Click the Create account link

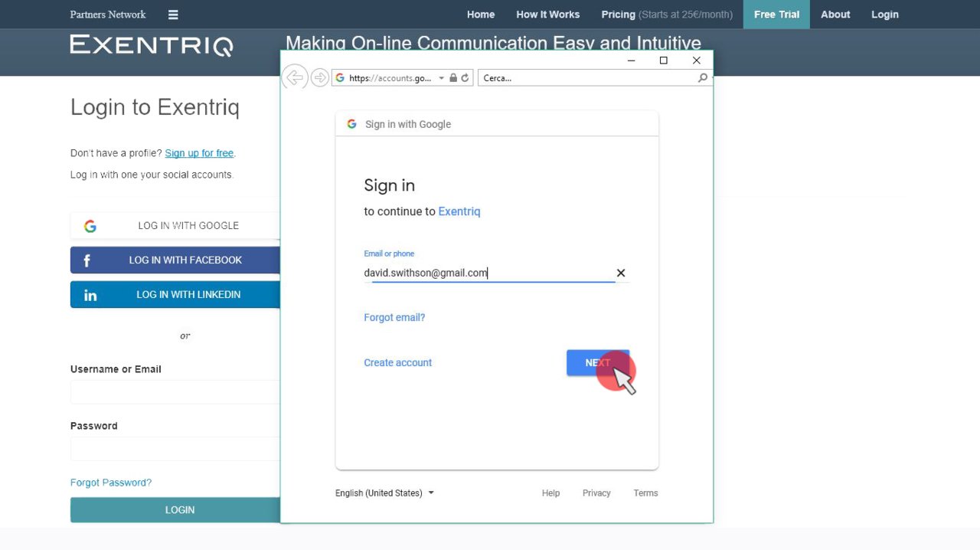[398, 362]
